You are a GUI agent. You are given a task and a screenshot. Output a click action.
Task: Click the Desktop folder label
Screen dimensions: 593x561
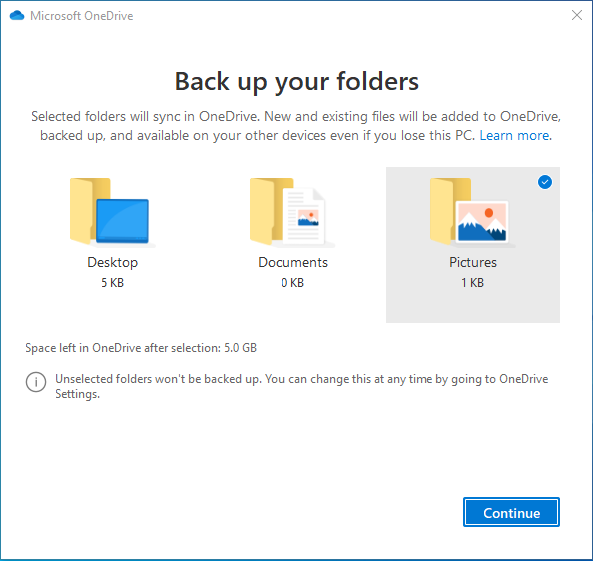tap(112, 263)
